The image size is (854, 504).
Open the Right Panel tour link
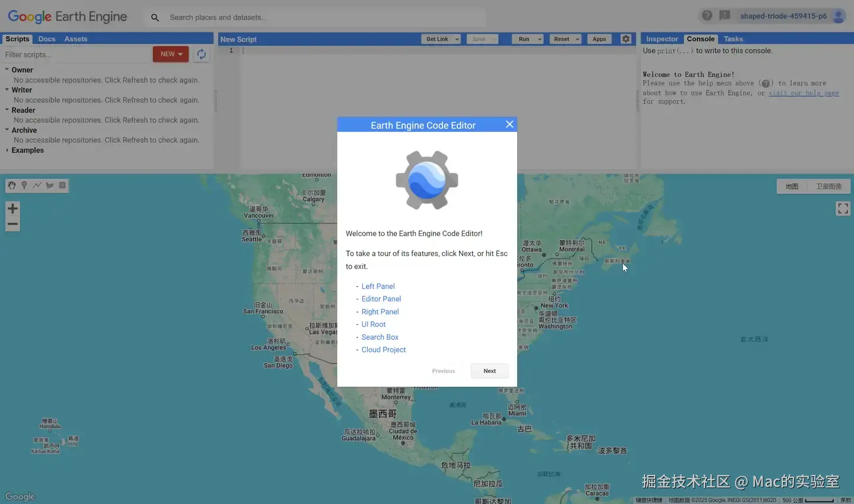tap(380, 312)
